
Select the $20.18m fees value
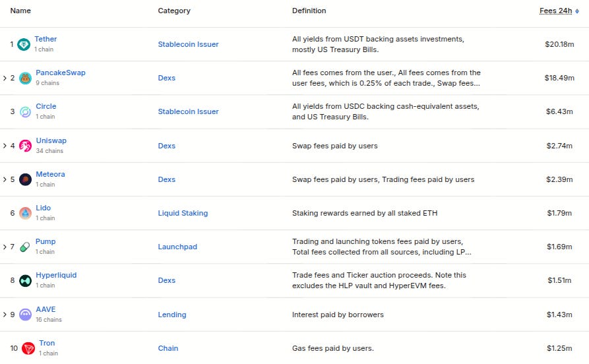(559, 44)
